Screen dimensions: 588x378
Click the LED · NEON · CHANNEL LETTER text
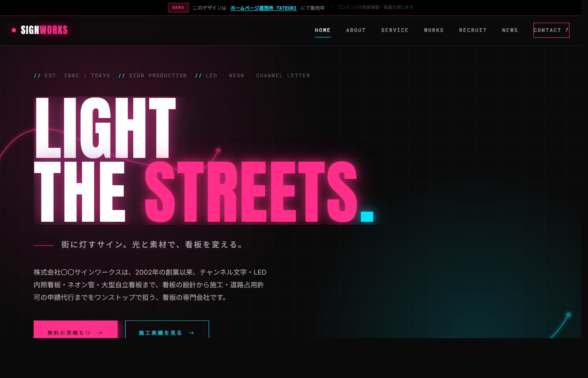[x=258, y=76]
